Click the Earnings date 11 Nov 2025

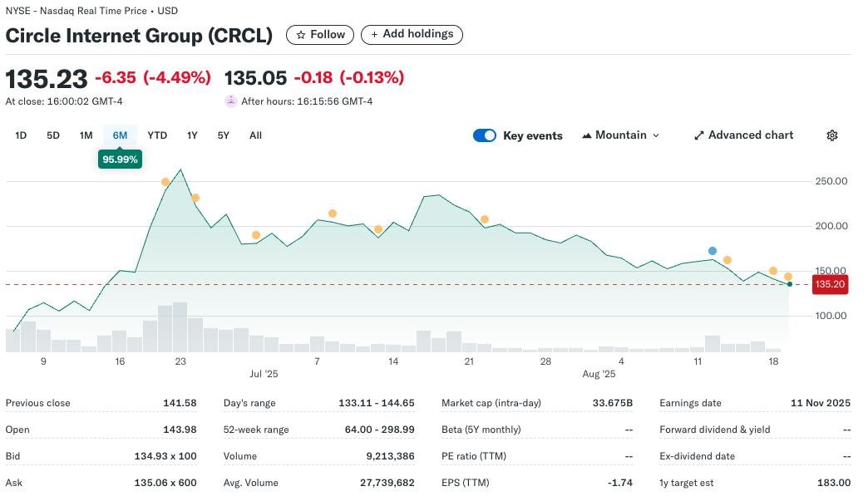point(821,403)
